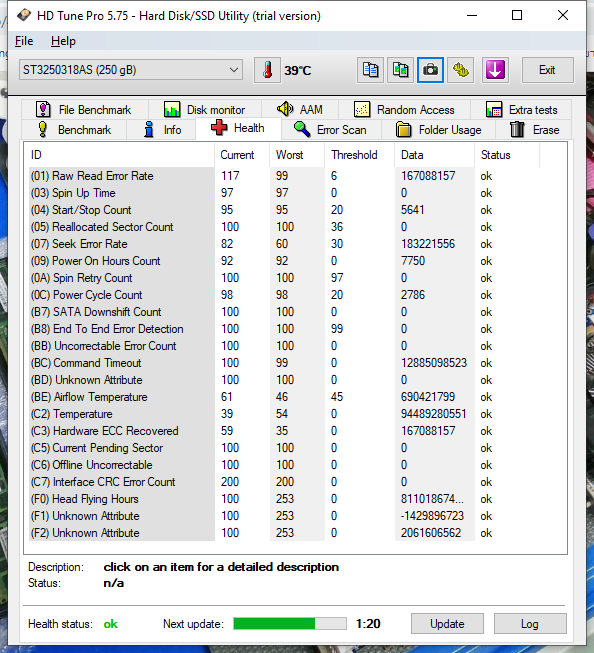
Task: Click the Next update progress bar
Action: [290, 623]
